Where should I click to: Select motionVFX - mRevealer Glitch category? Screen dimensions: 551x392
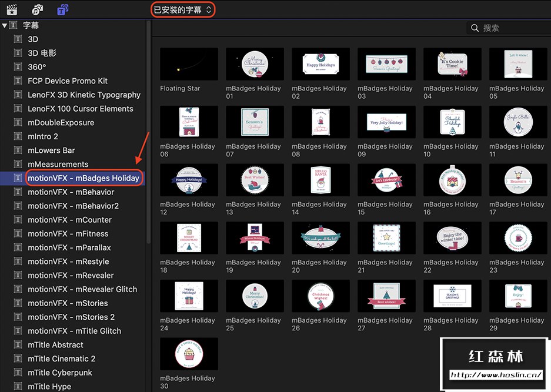[82, 289]
